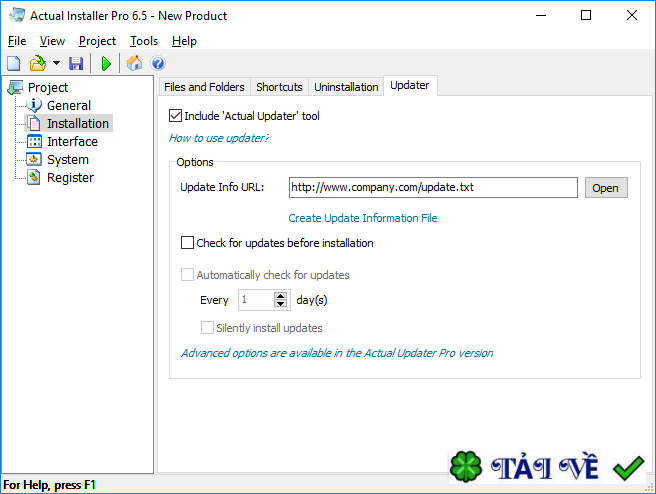Select the Interface item in project tree
This screenshot has width=656, height=494.
[x=72, y=141]
